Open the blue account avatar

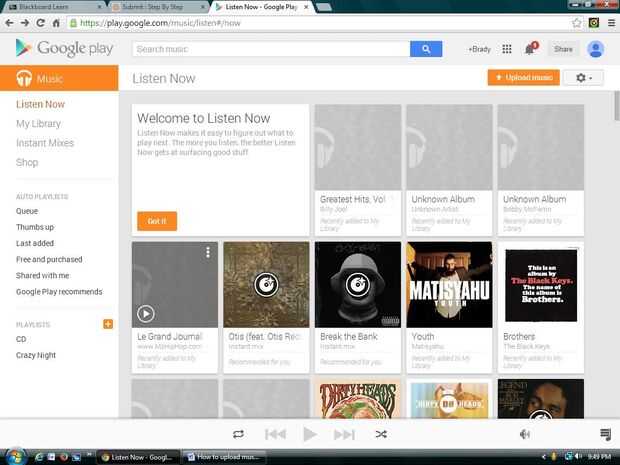595,49
